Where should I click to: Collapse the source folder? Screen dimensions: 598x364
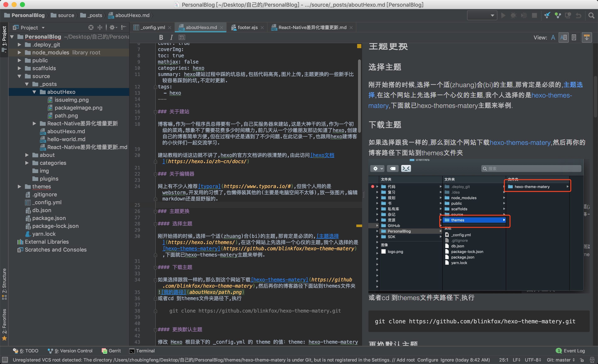coord(20,76)
